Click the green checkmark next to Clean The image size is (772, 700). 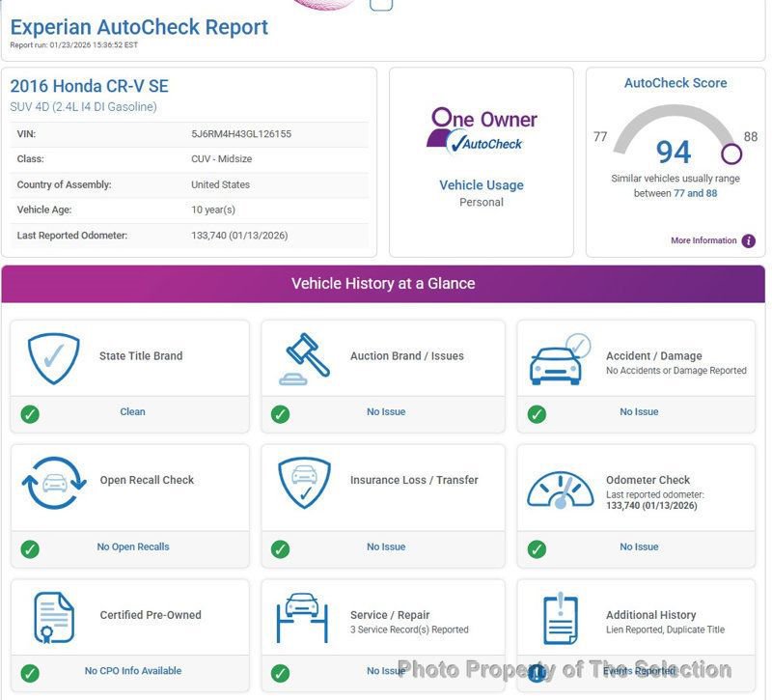(x=30, y=413)
